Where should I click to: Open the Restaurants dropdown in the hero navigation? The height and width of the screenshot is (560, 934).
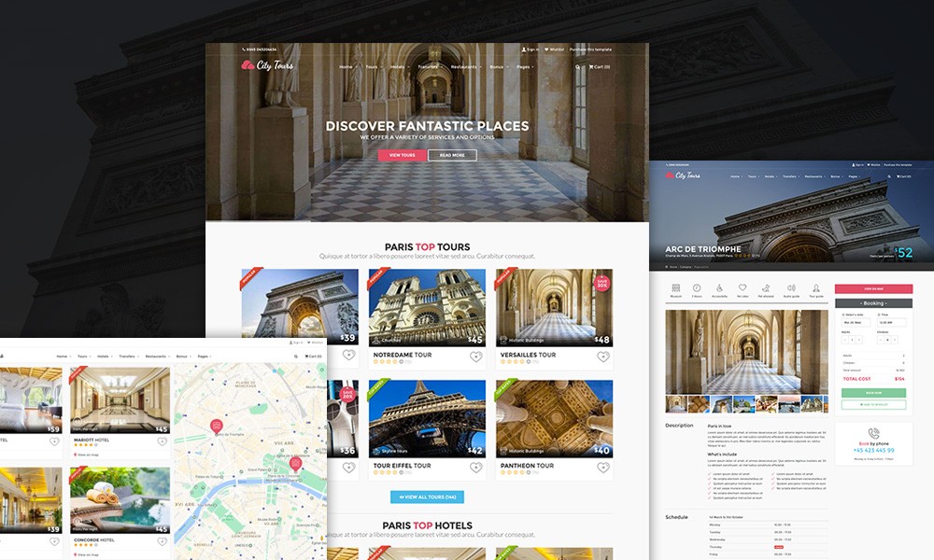point(466,67)
